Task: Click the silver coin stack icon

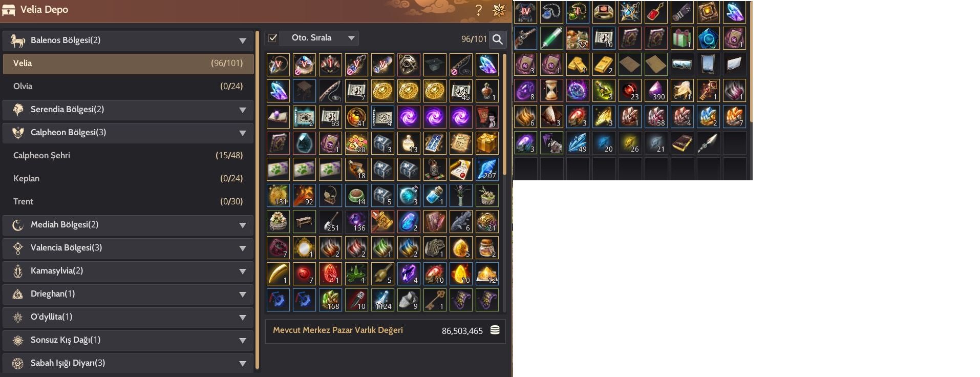Action: coord(495,330)
